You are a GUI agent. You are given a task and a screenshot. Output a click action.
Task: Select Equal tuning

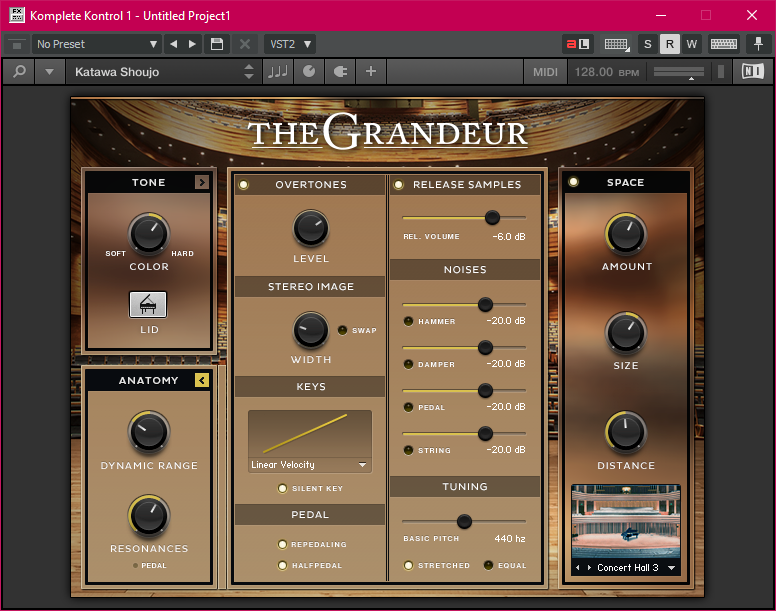click(488, 565)
